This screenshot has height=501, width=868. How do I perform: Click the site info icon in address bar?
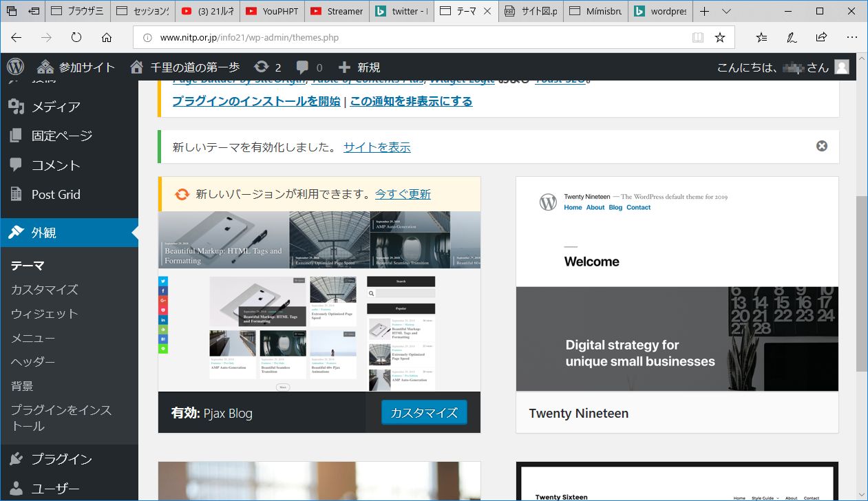147,38
